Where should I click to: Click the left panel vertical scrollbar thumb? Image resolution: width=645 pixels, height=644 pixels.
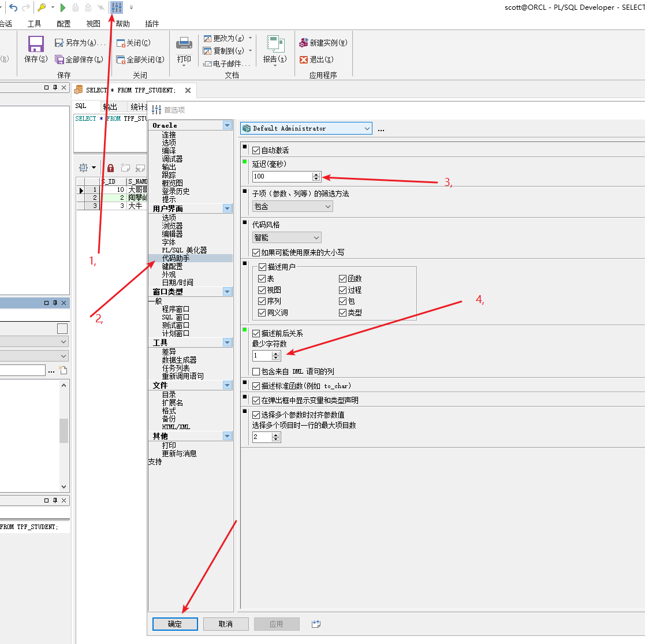point(64,430)
